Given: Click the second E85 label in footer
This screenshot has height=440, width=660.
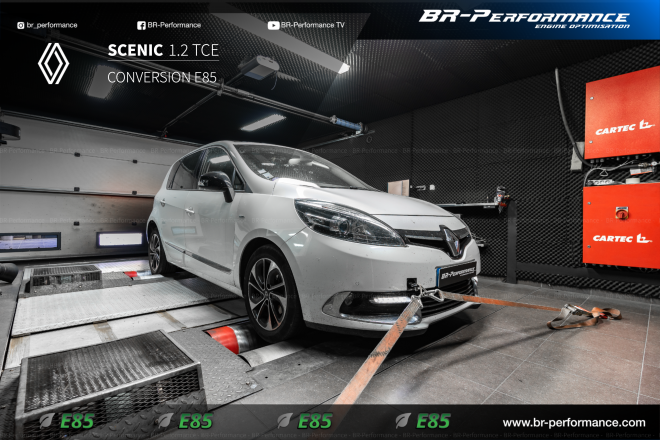Looking at the screenshot, I should tap(194, 421).
